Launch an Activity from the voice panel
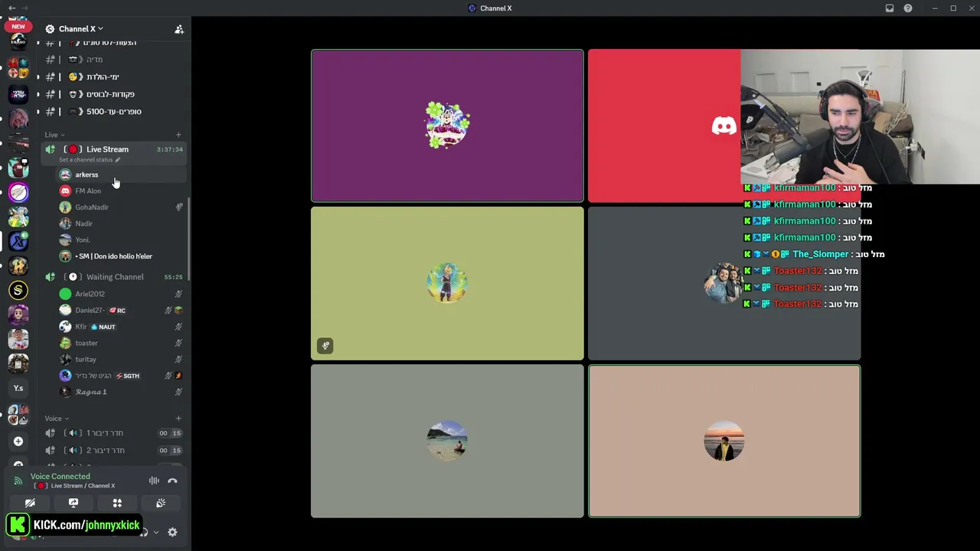Viewport: 980px width, 551px height. [117, 503]
